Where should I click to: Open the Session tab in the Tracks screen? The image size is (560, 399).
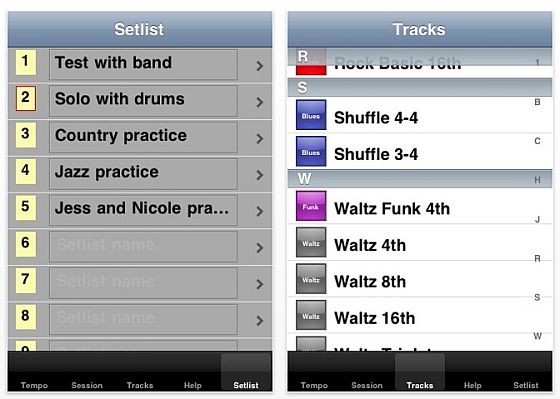coord(367,385)
